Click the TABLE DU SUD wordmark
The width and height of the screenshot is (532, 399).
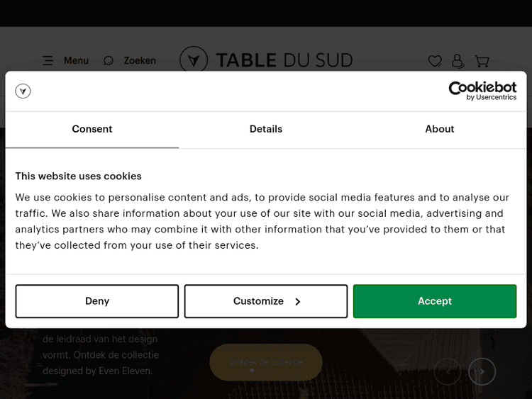pyautogui.click(x=284, y=61)
